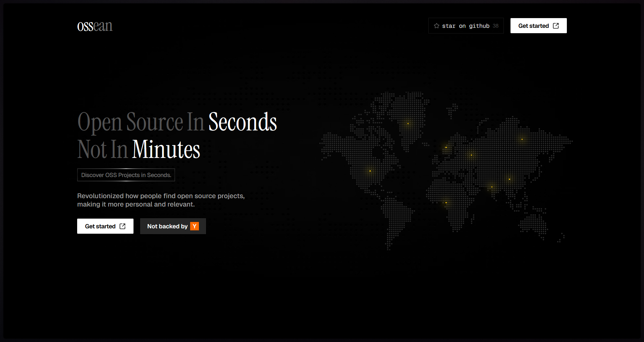Click the glowing yellow marker over eastern Asia
This screenshot has width=644, height=342.
pyautogui.click(x=521, y=139)
